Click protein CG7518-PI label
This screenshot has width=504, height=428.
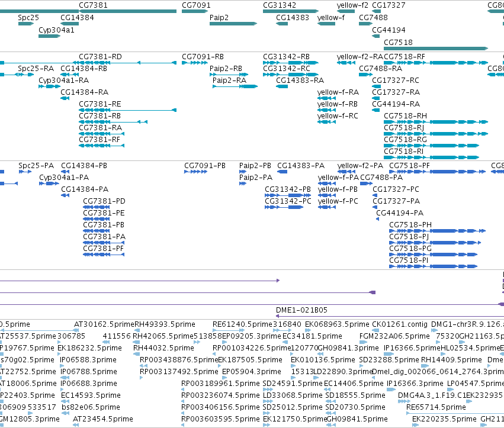[409, 260]
